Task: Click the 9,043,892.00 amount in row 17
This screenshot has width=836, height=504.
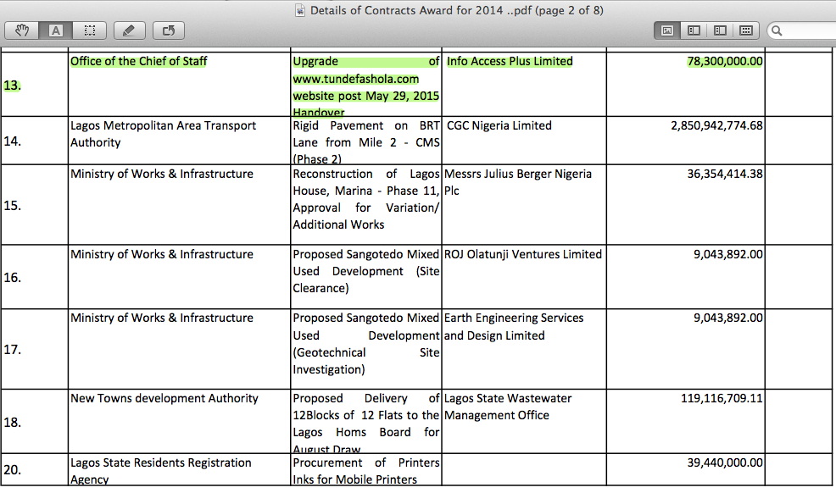Action: [727, 318]
